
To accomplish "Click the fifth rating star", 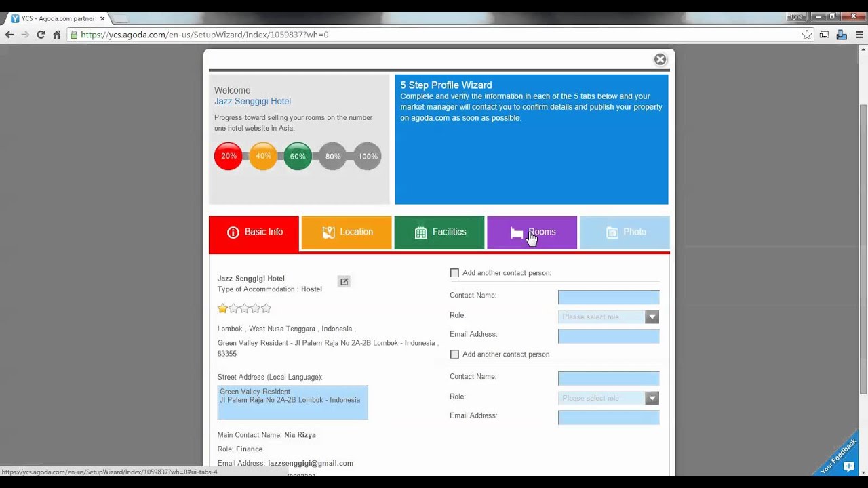I will click(266, 308).
